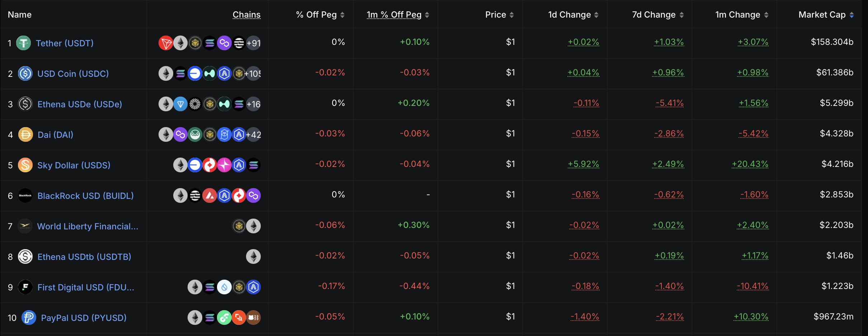Click the Polygon chain icon in Tether row
The width and height of the screenshot is (868, 336).
tap(224, 43)
